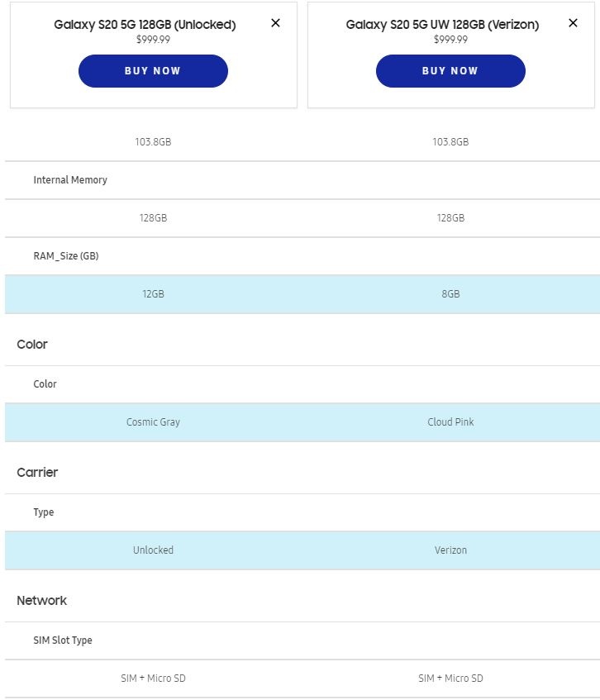Click the Unlocked carrier type cell
The image size is (600, 700).
coord(153,550)
